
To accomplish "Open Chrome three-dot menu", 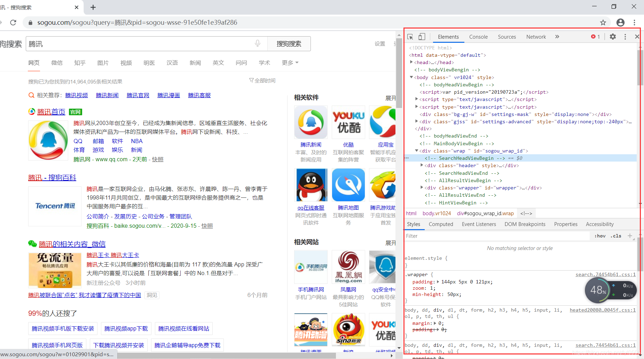I will pos(635,23).
